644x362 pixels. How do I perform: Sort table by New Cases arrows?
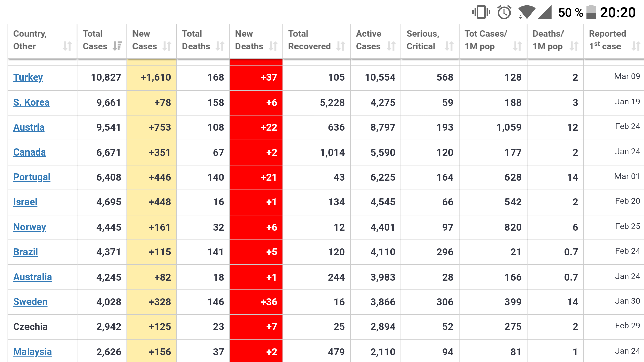click(167, 46)
